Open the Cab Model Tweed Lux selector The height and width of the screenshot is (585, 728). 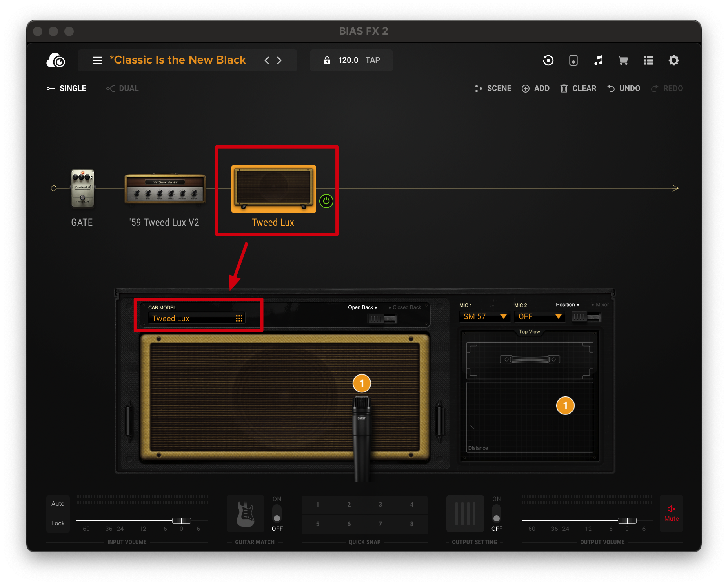[x=197, y=318]
